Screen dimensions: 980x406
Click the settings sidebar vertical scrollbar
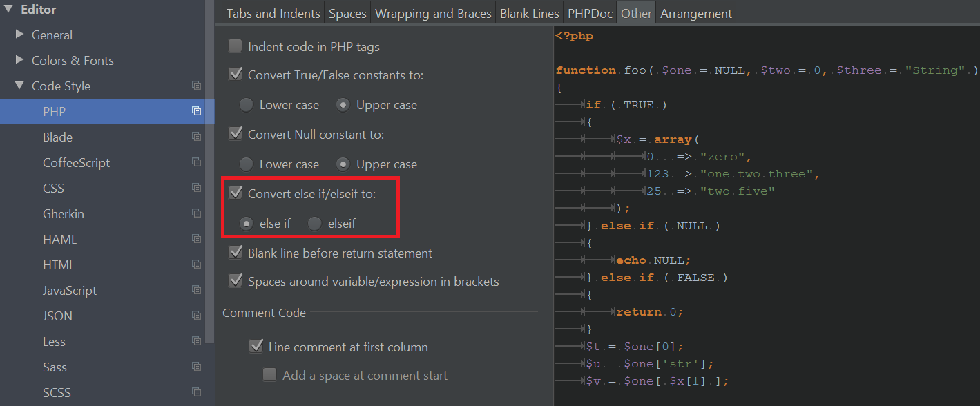point(211,173)
